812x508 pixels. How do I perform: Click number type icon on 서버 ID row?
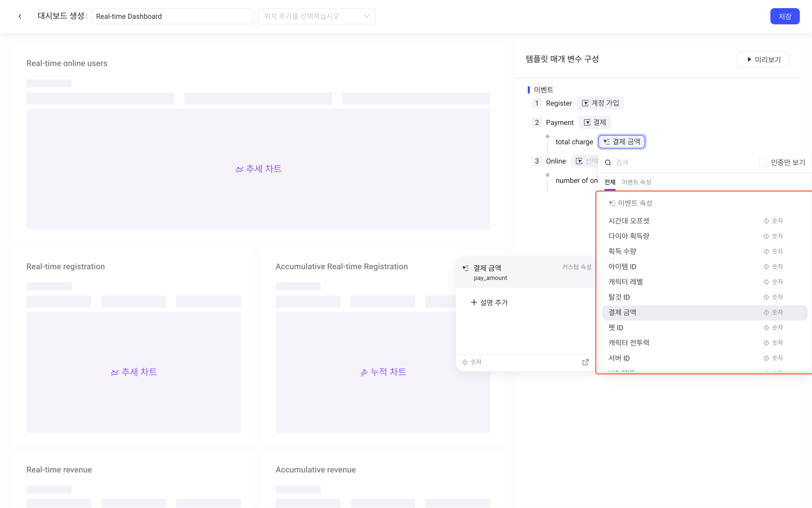tap(766, 358)
